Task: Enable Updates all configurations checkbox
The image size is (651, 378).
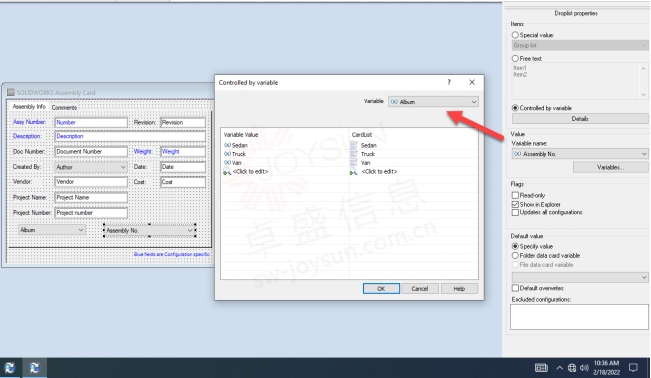Action: [x=515, y=212]
